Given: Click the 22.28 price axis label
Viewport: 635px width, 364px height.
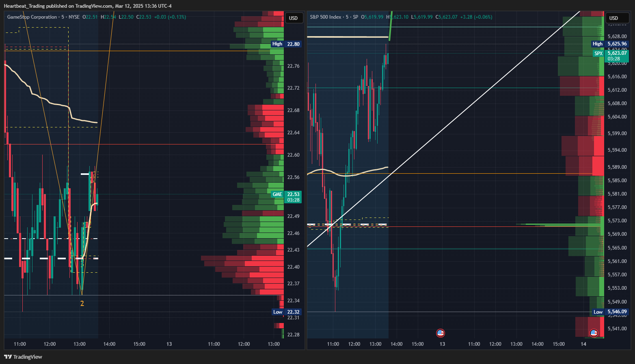Looking at the screenshot, I should [x=293, y=335].
